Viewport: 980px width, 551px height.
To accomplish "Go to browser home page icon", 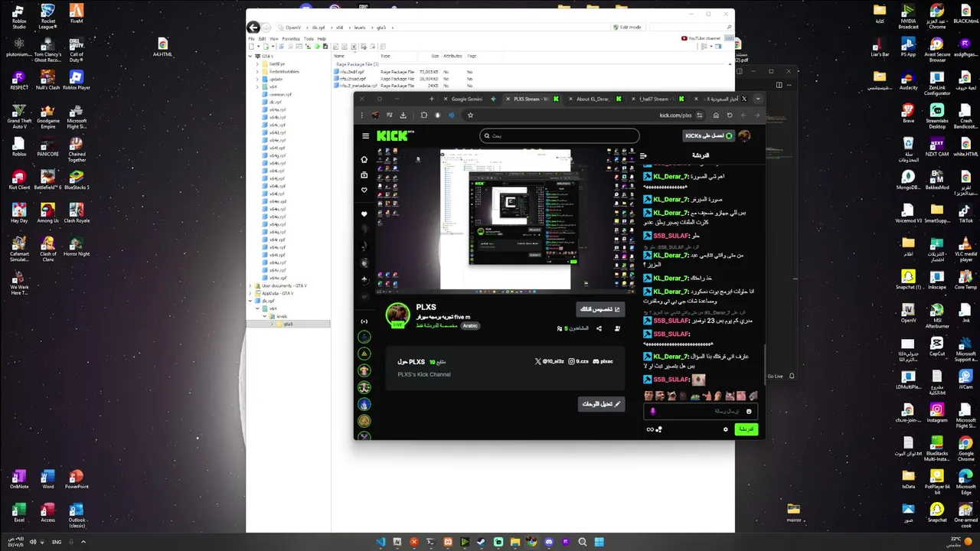I will (x=716, y=116).
